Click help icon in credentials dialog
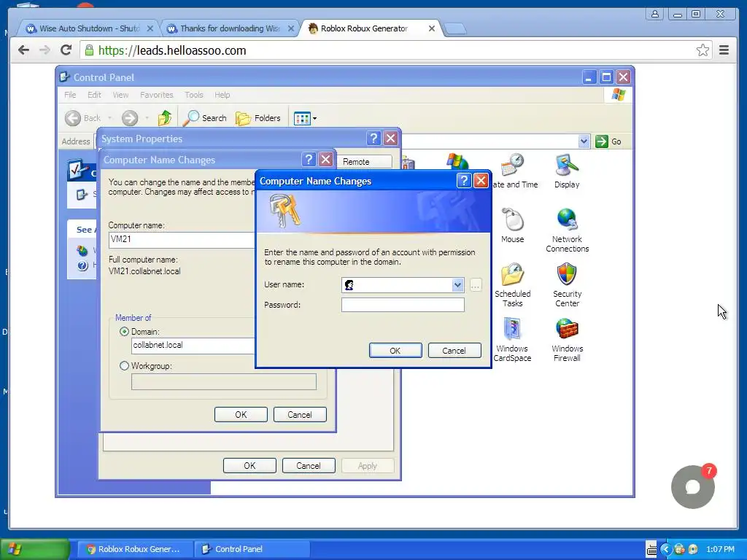Viewport: 747px width, 560px height. (x=463, y=181)
